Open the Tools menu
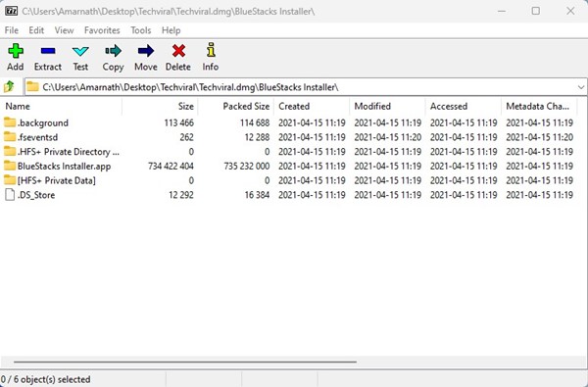The width and height of the screenshot is (588, 387). (140, 30)
